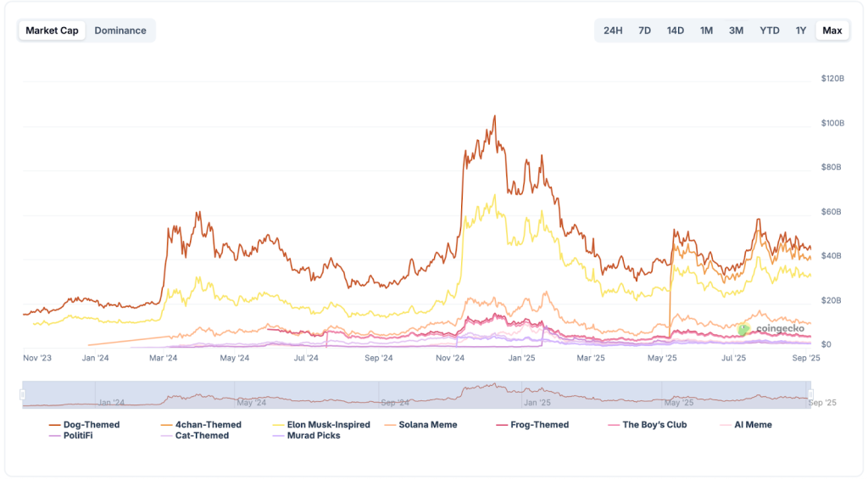Set time range to 7D
This screenshot has width=868, height=480.
click(x=644, y=31)
